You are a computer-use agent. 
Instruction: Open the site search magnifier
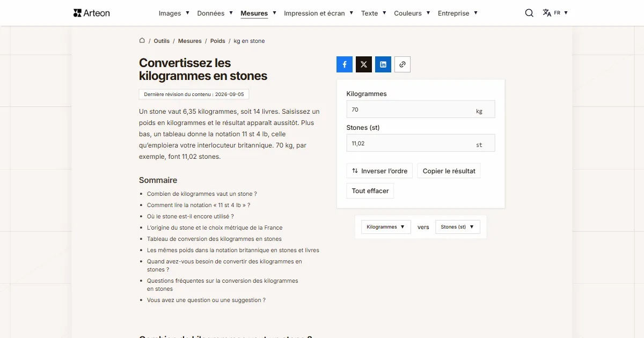coord(529,13)
